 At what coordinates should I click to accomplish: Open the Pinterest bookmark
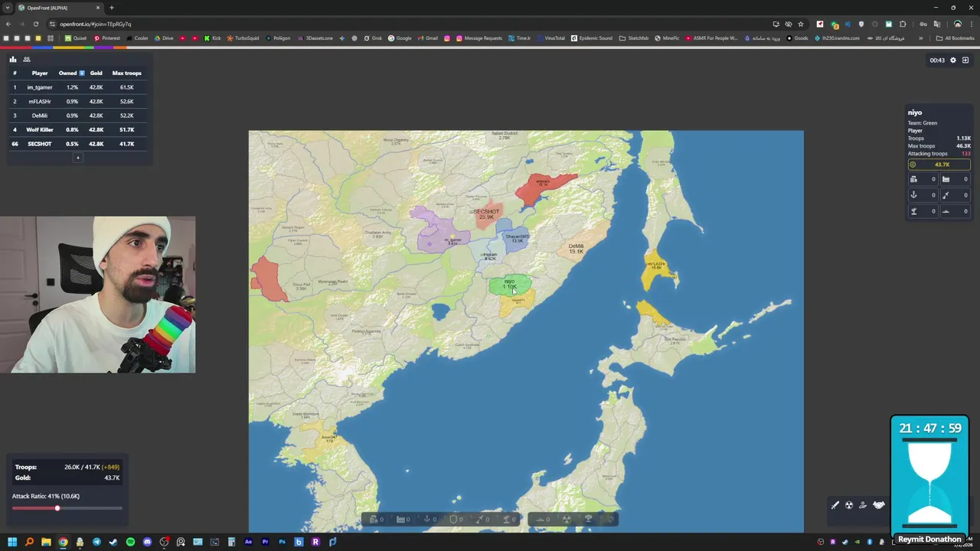(x=106, y=38)
